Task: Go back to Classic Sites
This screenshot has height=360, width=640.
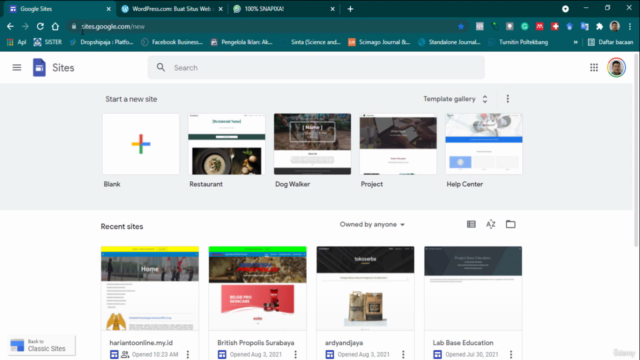Action: coord(41,345)
